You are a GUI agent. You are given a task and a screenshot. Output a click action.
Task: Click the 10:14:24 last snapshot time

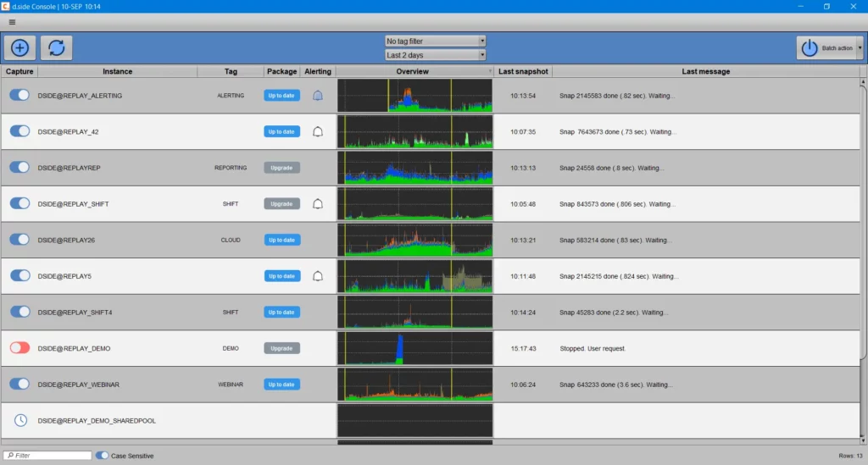pos(523,313)
